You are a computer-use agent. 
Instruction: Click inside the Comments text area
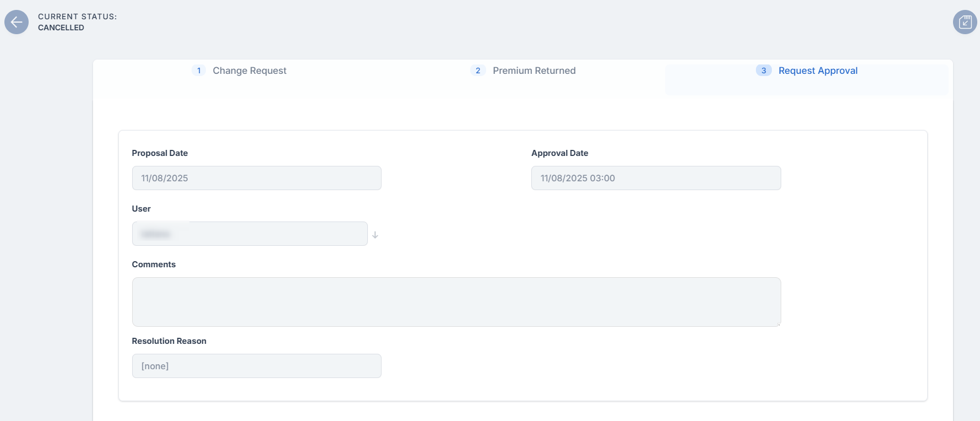point(456,301)
